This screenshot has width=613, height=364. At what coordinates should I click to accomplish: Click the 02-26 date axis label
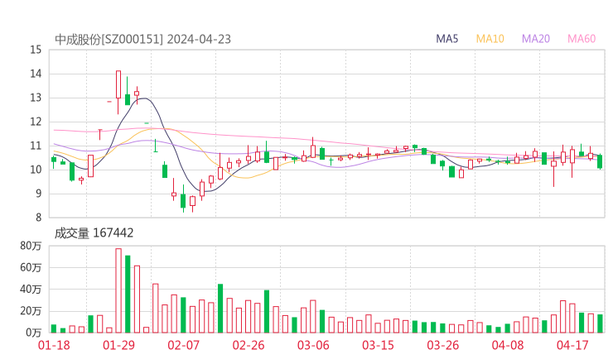point(249,345)
